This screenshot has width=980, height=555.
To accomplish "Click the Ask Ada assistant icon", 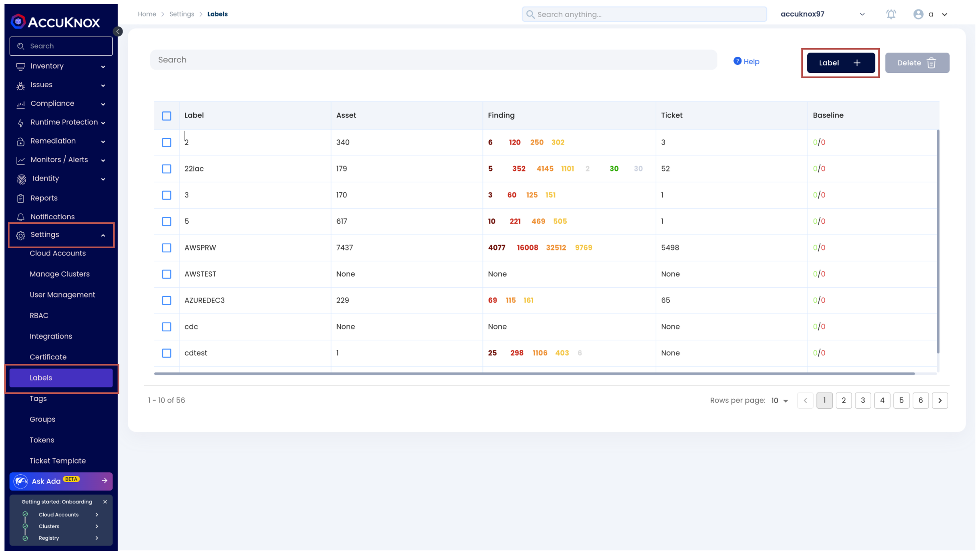I will pyautogui.click(x=21, y=481).
